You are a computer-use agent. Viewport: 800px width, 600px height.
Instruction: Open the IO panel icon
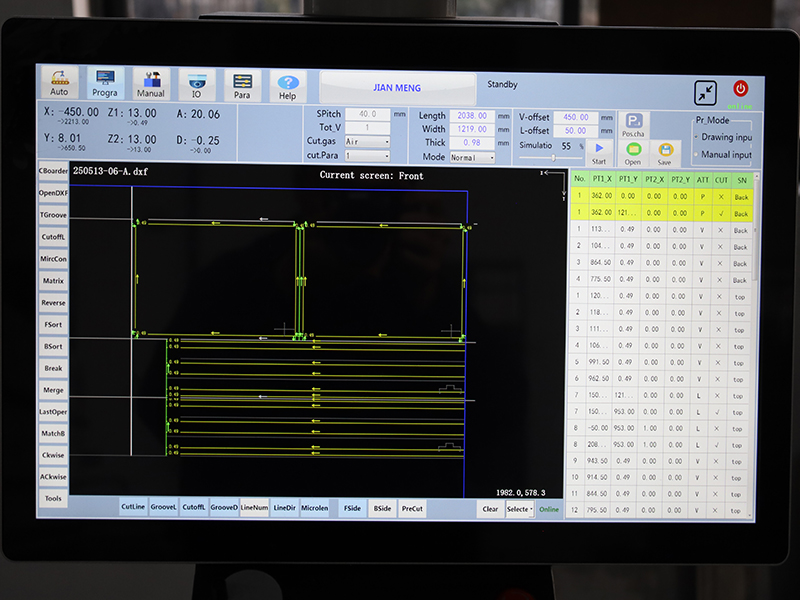[196, 83]
